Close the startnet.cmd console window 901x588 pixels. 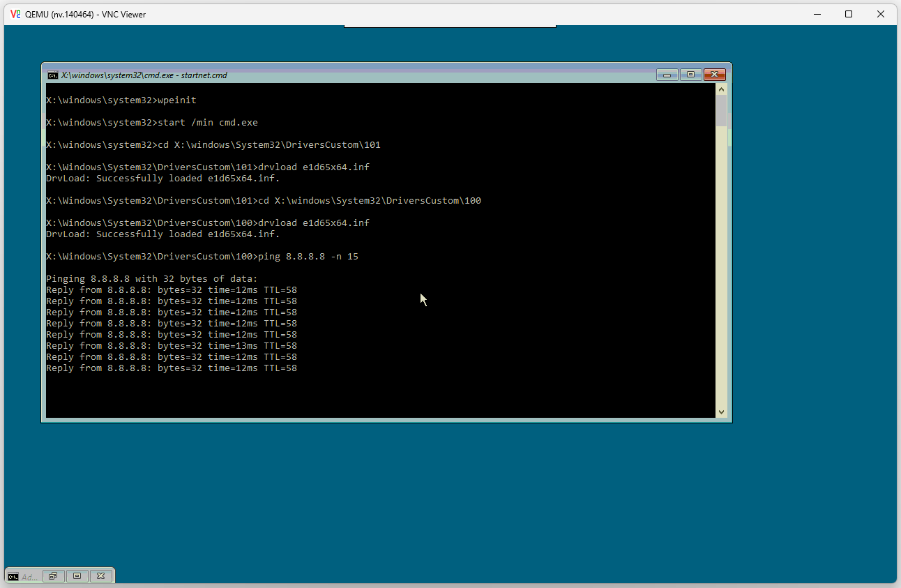715,75
